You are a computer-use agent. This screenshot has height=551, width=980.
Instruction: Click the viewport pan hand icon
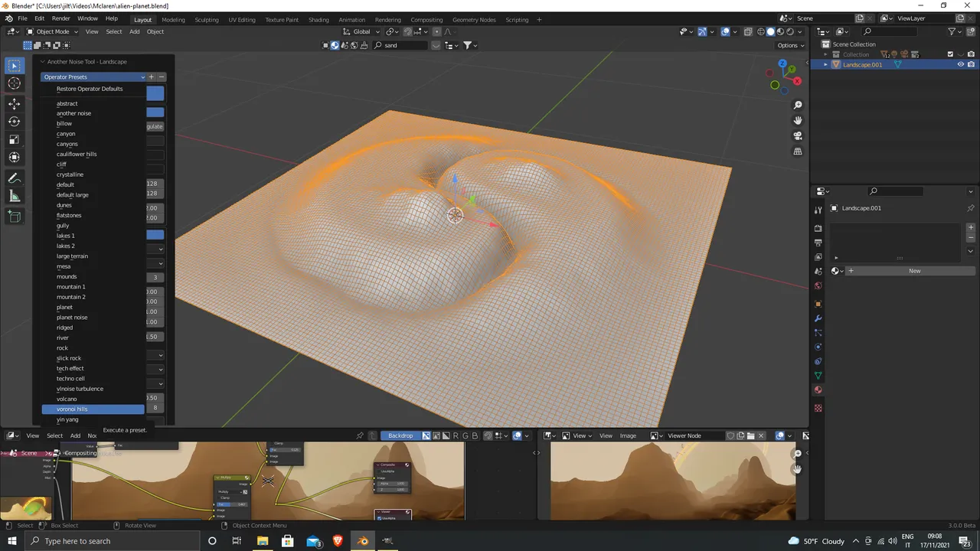798,120
